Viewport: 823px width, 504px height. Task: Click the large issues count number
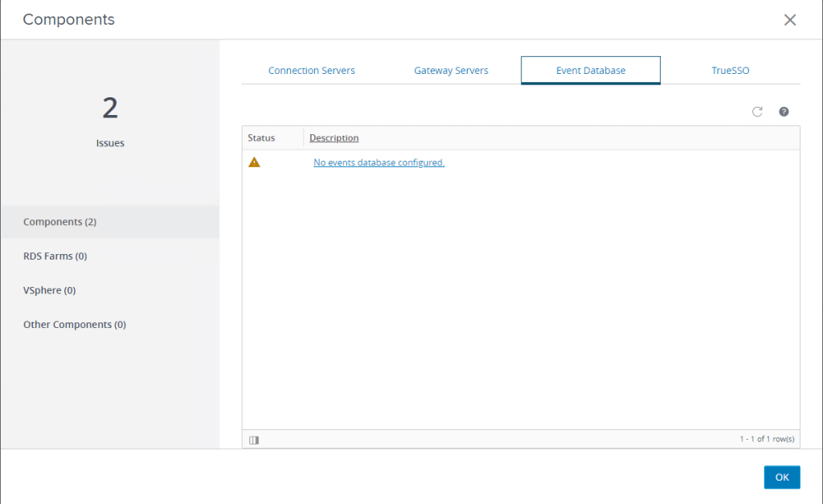click(110, 108)
